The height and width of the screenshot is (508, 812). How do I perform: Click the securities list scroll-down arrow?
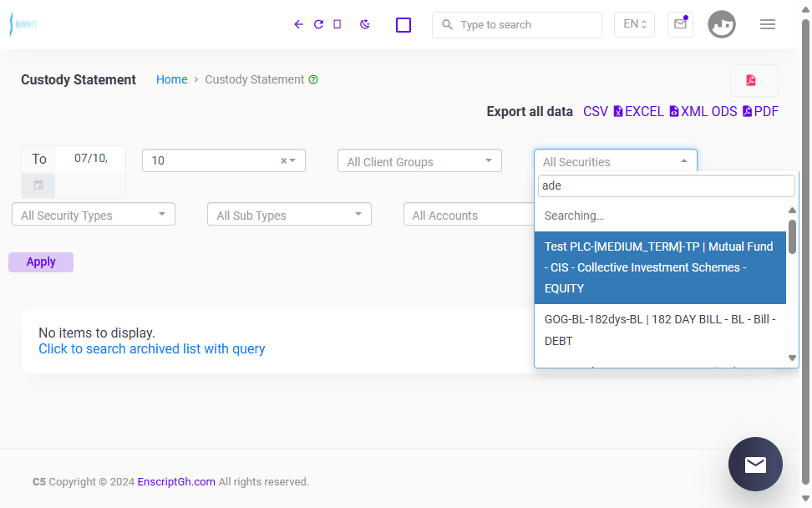792,358
